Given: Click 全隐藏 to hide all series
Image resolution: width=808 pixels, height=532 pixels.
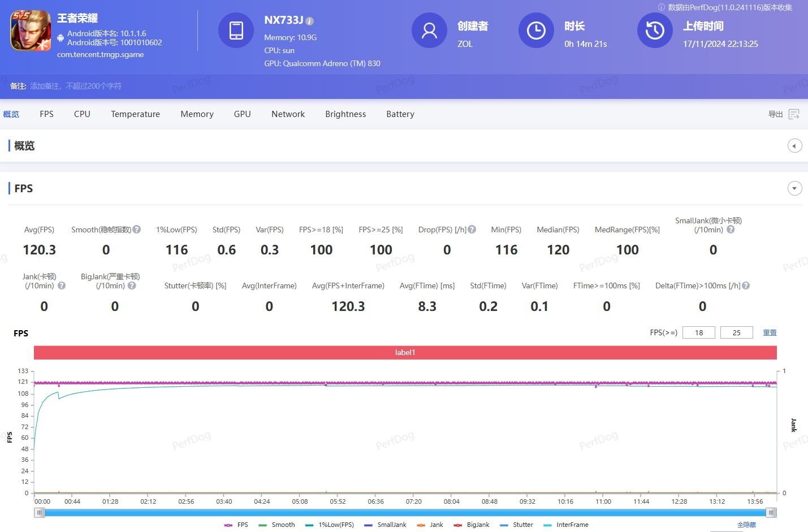Looking at the screenshot, I should [746, 525].
